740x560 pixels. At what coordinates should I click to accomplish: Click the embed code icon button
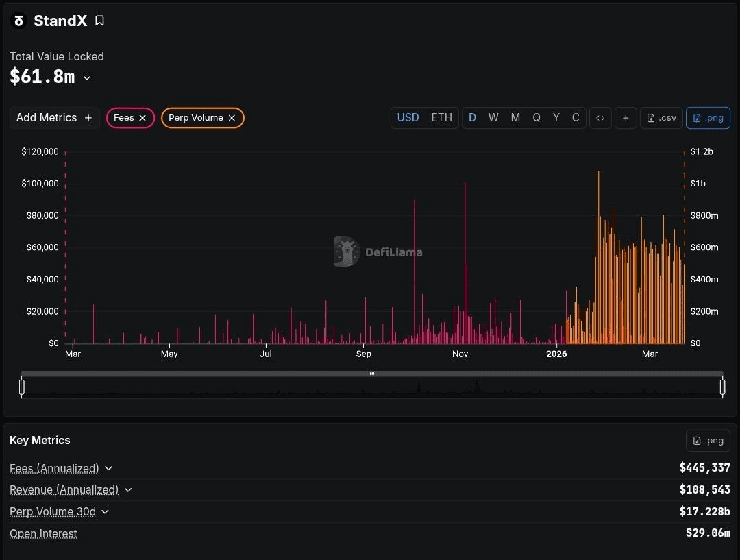[x=600, y=118]
